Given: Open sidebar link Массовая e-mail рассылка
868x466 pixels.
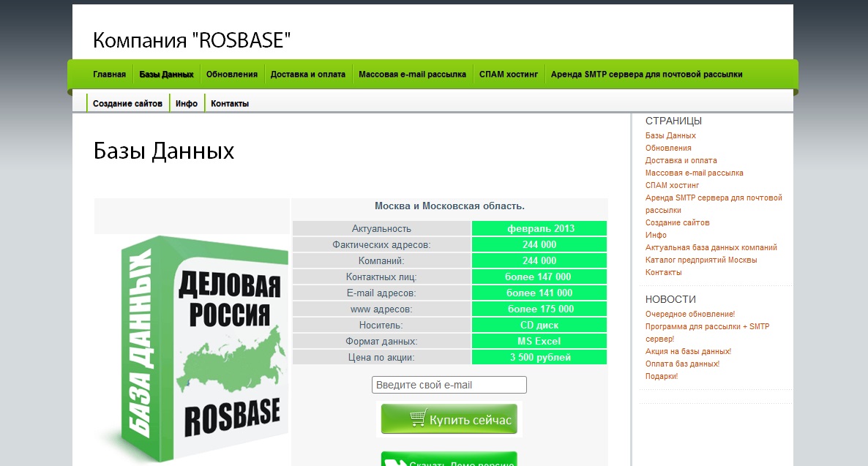Looking at the screenshot, I should 694,173.
